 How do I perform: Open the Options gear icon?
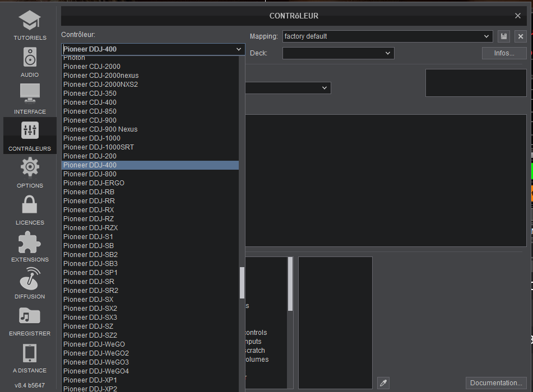(x=30, y=172)
